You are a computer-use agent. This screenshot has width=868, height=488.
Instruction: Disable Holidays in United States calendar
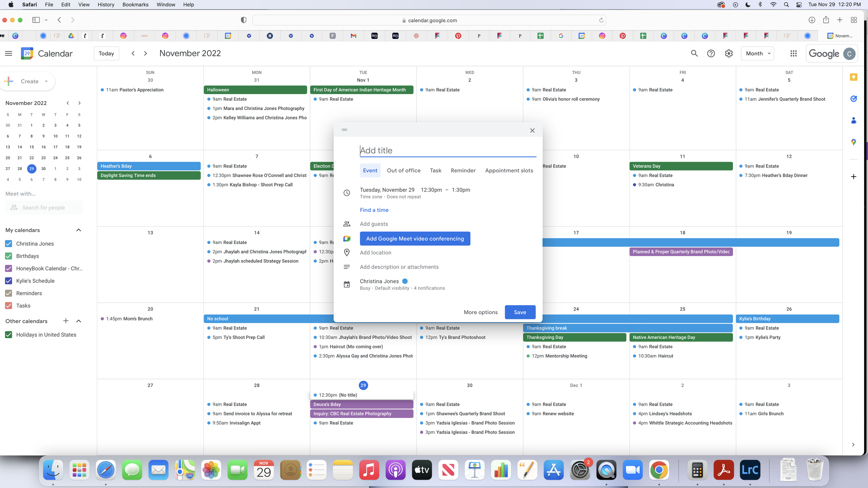(x=9, y=335)
